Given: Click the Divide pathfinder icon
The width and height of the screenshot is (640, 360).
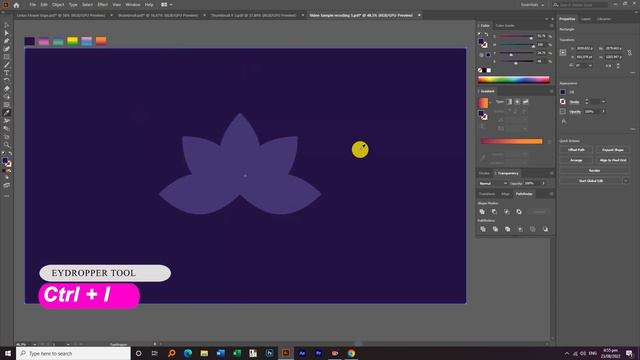Looking at the screenshot, I should (x=483, y=229).
